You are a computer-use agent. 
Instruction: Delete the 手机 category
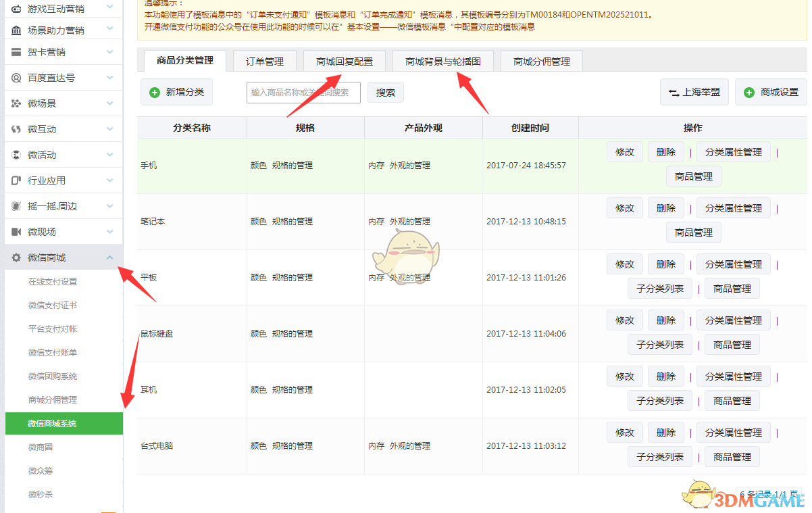[x=665, y=151]
